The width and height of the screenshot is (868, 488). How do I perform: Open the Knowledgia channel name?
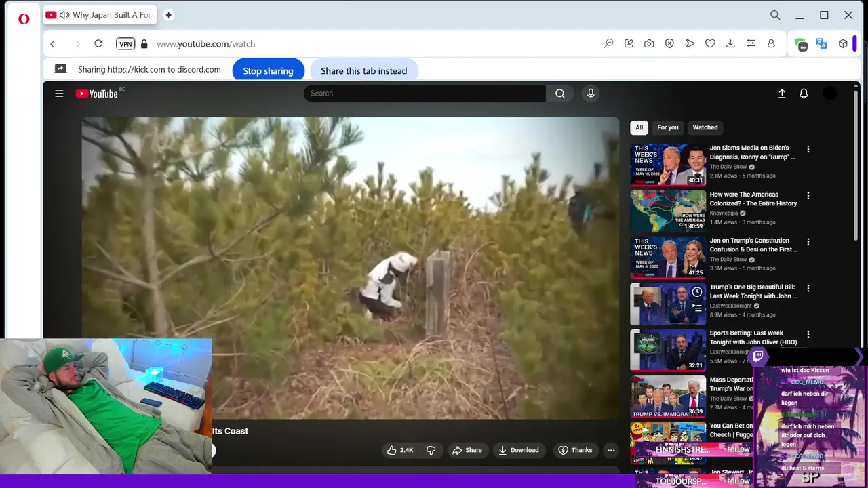pos(724,213)
